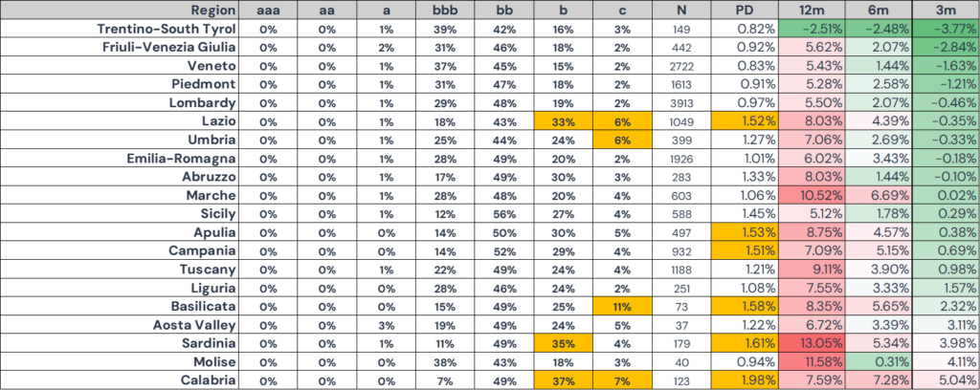The height and width of the screenshot is (390, 980).
Task: Click Lazio's highlighted 33% b cell
Action: point(563,121)
